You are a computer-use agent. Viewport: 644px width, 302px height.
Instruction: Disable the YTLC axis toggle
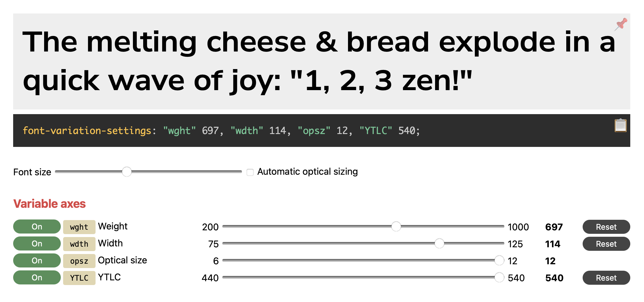pos(37,278)
